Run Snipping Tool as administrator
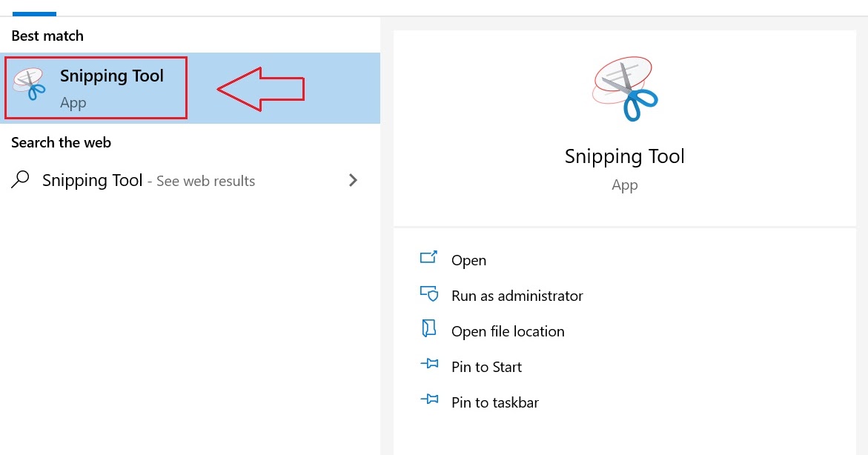868x455 pixels. click(517, 296)
